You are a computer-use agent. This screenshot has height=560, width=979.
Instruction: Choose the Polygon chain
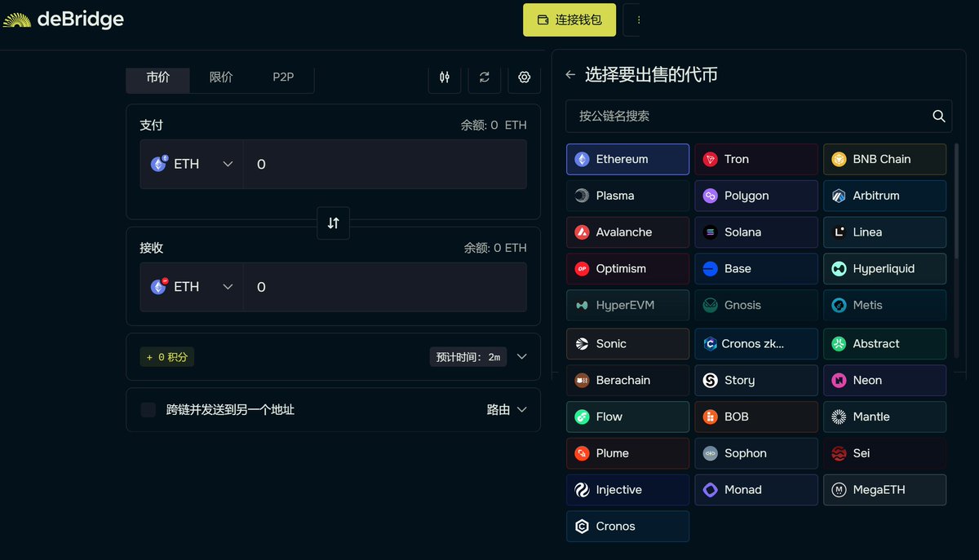[x=756, y=196]
